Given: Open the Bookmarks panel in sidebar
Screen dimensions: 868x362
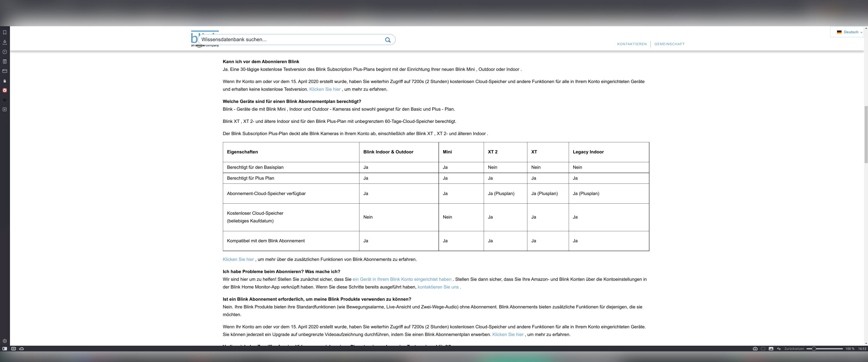Looking at the screenshot, I should [5, 32].
